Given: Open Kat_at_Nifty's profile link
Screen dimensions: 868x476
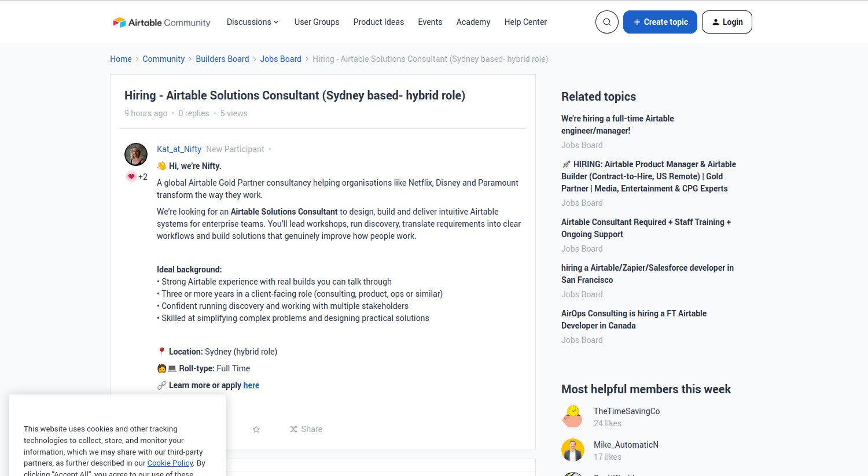Looking at the screenshot, I should [179, 149].
